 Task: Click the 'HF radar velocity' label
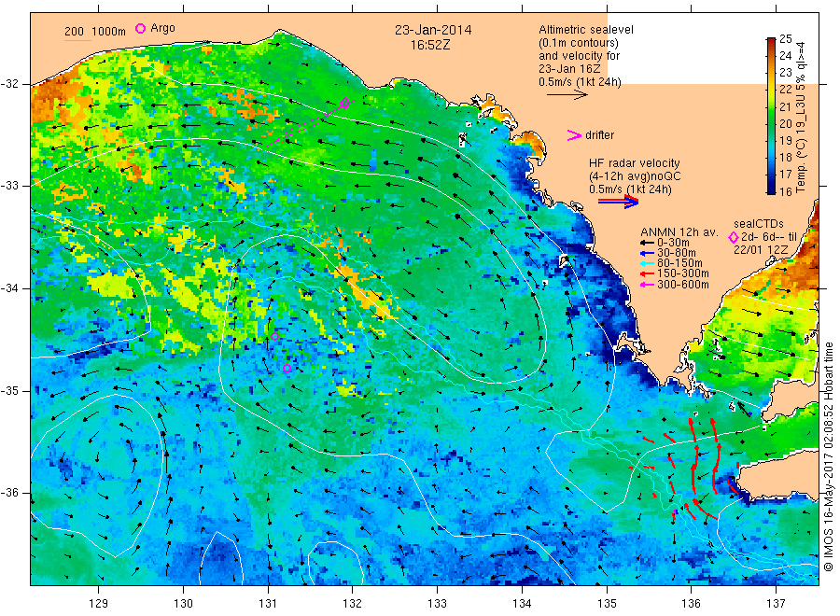pos(635,162)
